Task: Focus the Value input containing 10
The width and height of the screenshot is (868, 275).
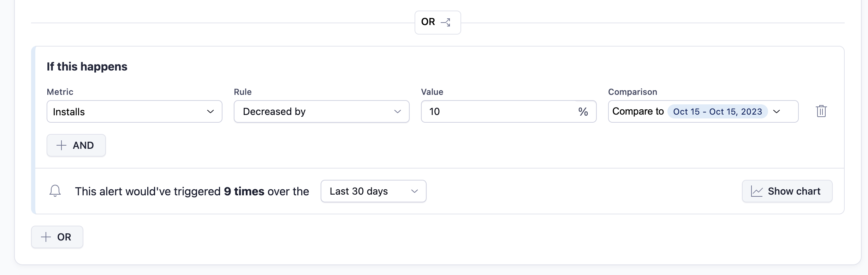Action: tap(494, 111)
